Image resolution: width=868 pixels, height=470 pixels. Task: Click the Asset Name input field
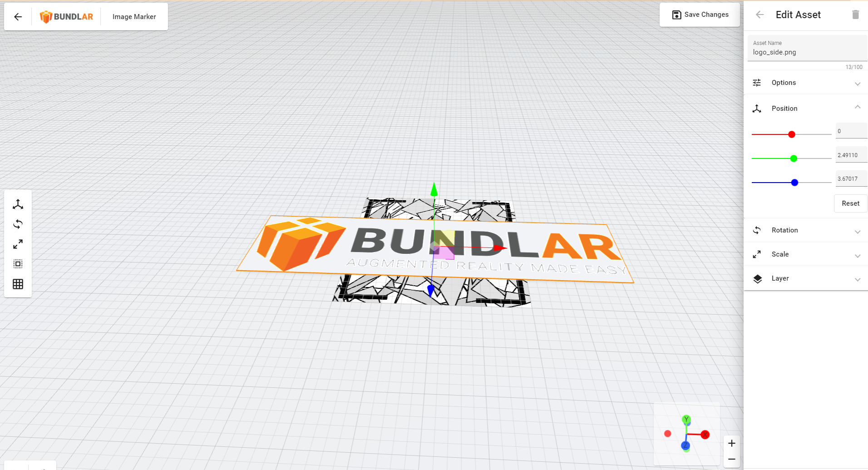[806, 52]
